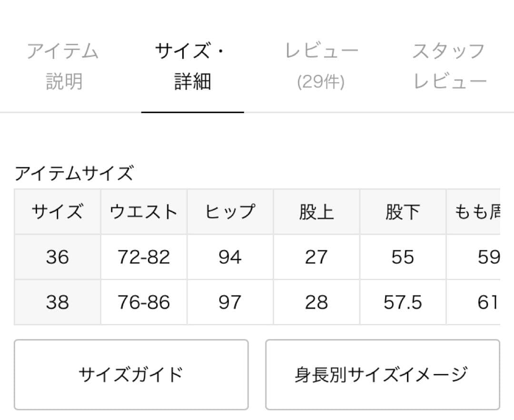The image size is (514, 420).
Task: Switch to レビュー (29件) tab
Action: 321,66
